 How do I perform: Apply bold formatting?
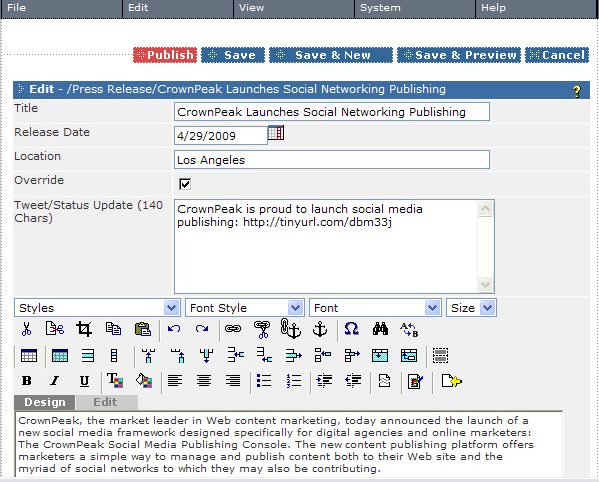(x=26, y=381)
